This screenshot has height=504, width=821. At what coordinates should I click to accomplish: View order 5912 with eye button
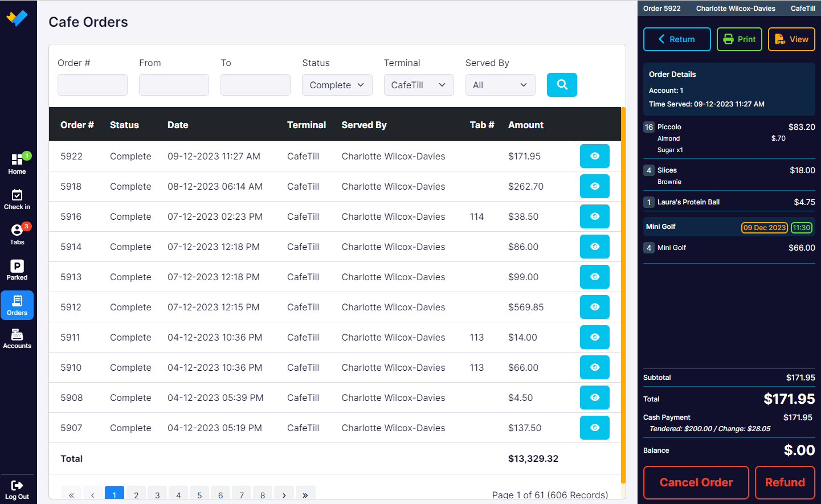[x=595, y=307]
